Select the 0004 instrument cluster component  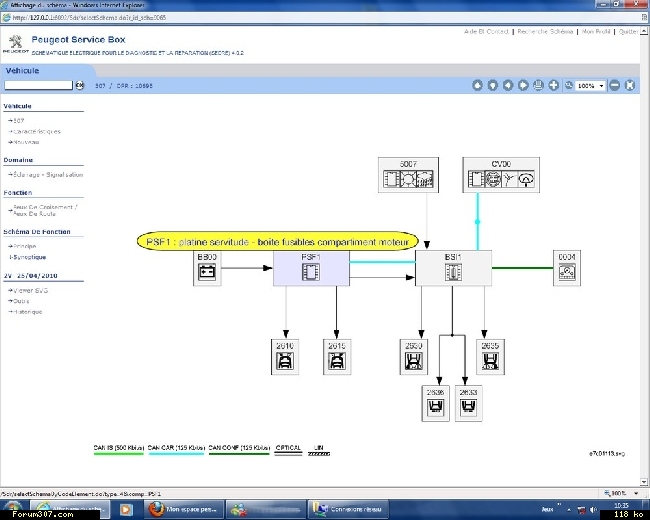567,268
